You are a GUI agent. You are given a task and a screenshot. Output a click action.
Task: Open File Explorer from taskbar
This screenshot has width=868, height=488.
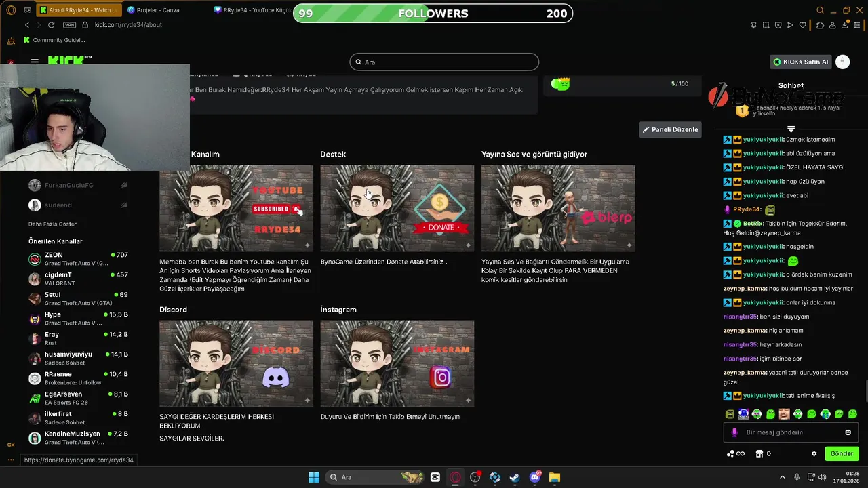click(x=555, y=477)
